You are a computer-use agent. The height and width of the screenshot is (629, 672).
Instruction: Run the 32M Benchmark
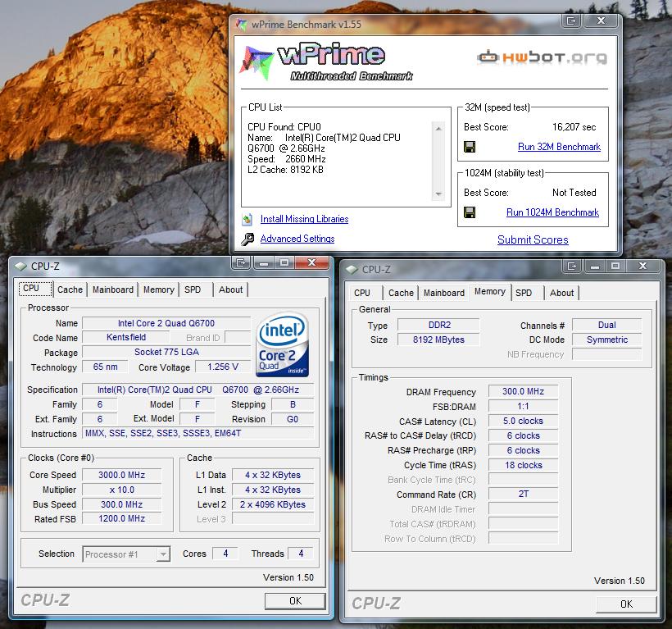click(559, 147)
